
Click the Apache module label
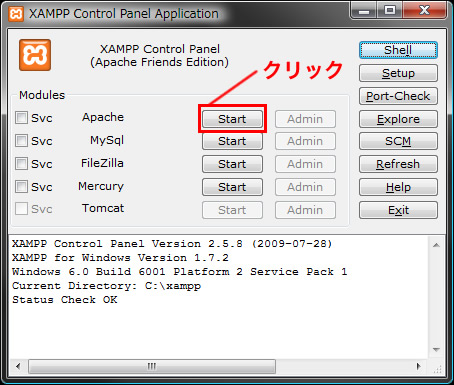coord(103,117)
